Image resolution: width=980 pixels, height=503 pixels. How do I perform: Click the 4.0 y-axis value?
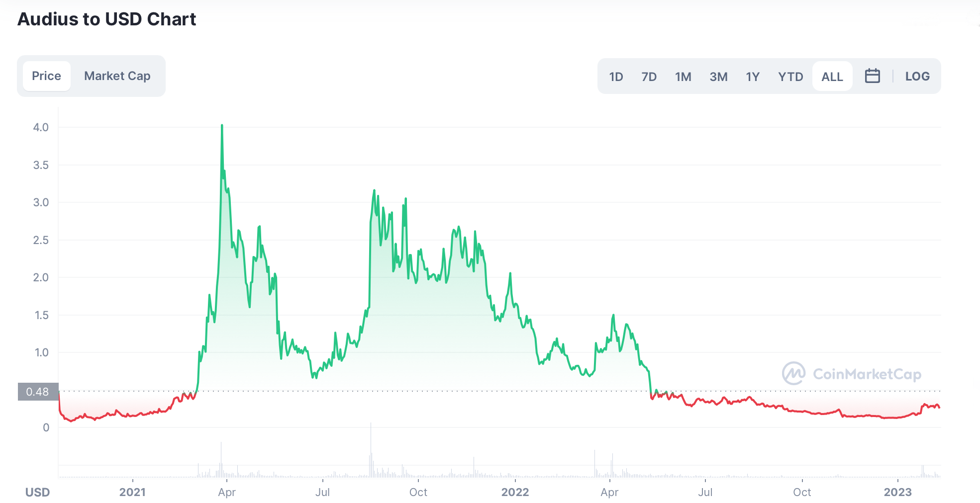pyautogui.click(x=41, y=127)
